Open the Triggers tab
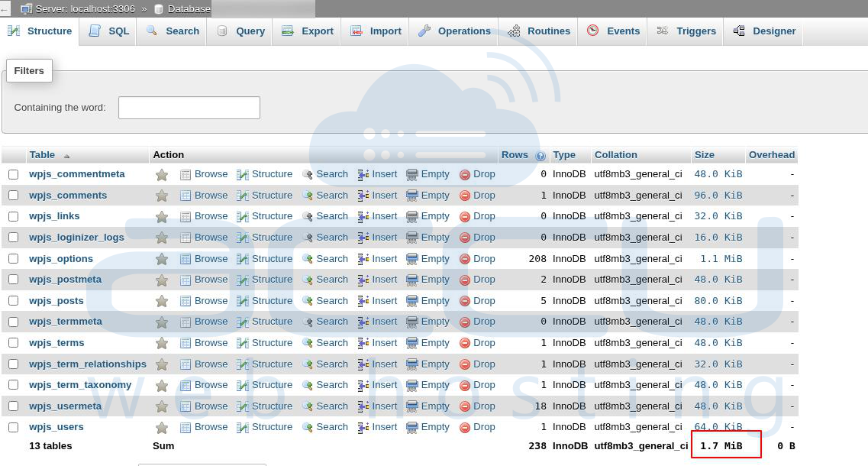The image size is (868, 466). pos(686,31)
